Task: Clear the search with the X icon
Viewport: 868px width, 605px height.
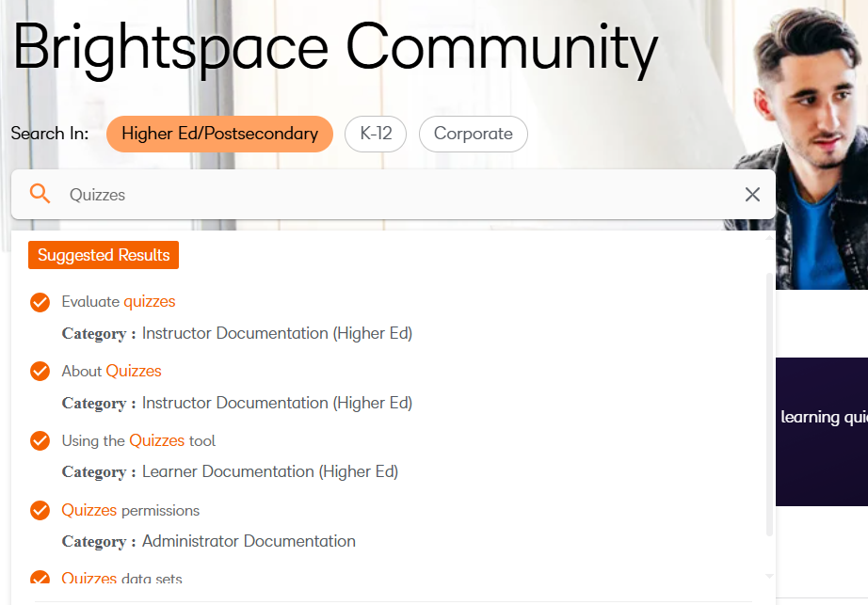Action: [x=752, y=194]
